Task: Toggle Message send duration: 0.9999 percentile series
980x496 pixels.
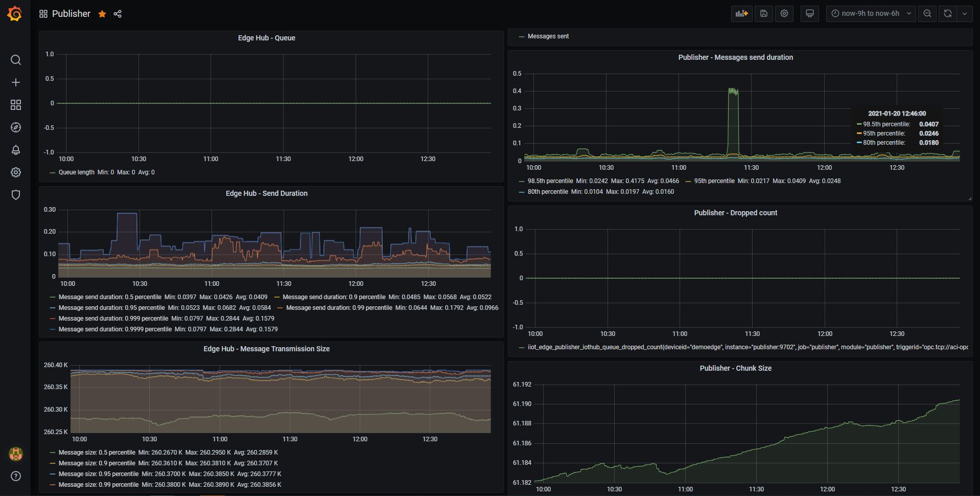Action: point(115,329)
